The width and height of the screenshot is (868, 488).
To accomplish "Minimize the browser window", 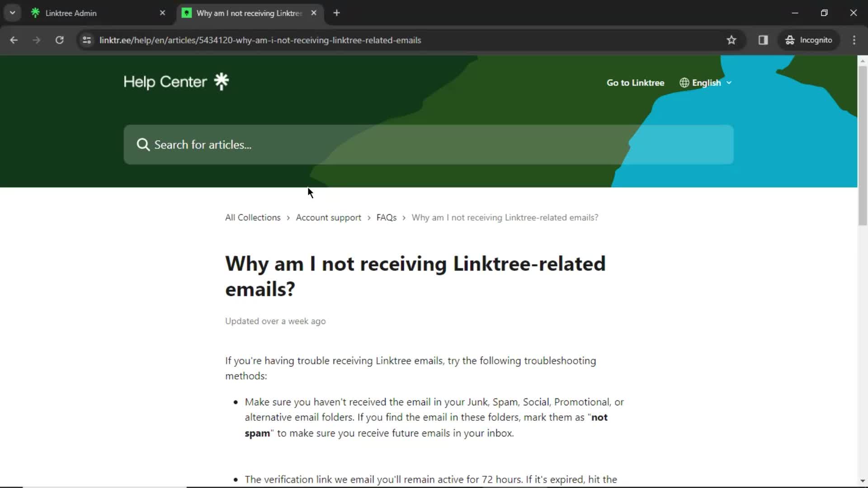I will 795,13.
